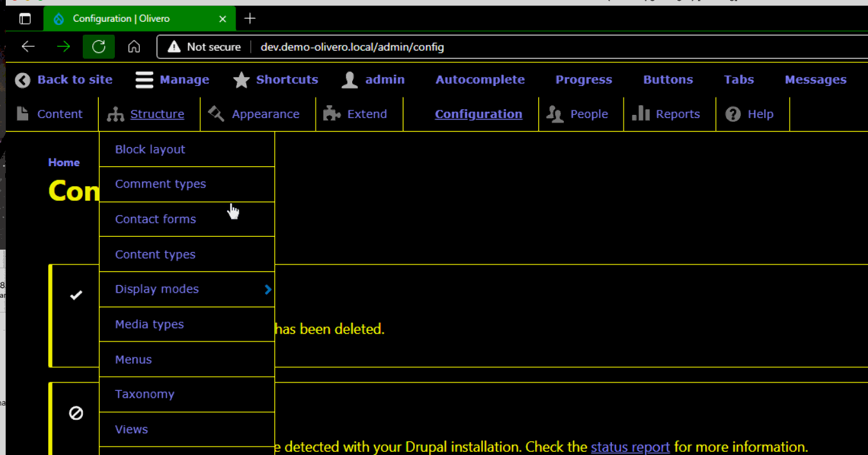868x455 pixels.
Task: Click the Reports bar chart icon
Action: [x=641, y=114]
